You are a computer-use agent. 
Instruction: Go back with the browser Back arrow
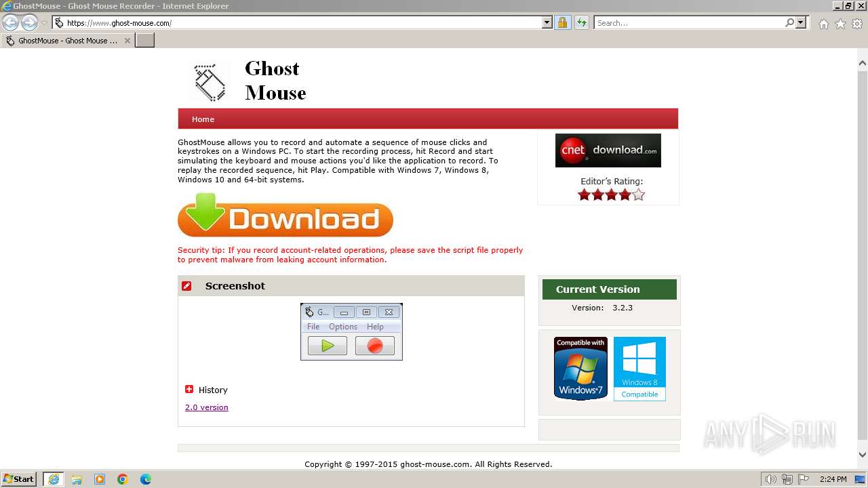(11, 22)
